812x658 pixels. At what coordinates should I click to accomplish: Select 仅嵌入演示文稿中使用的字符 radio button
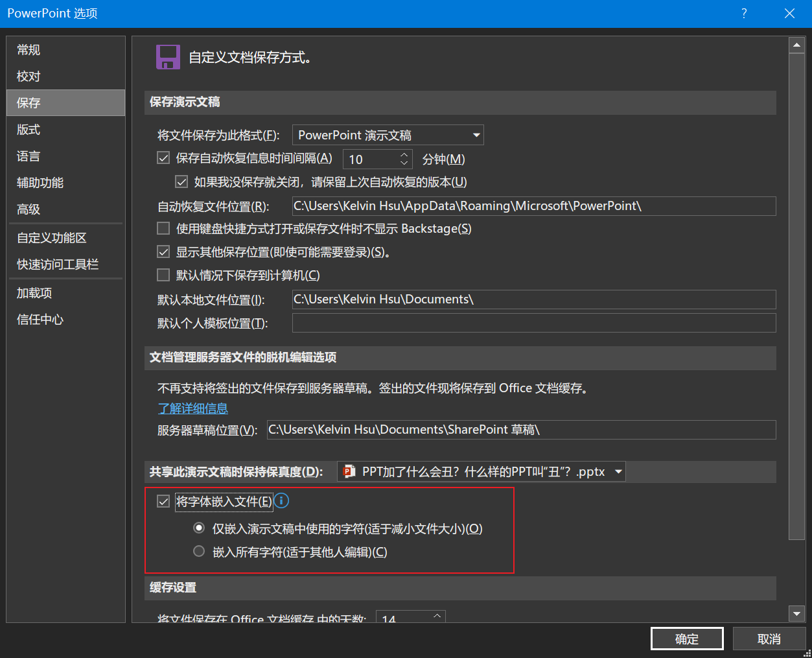coord(199,528)
